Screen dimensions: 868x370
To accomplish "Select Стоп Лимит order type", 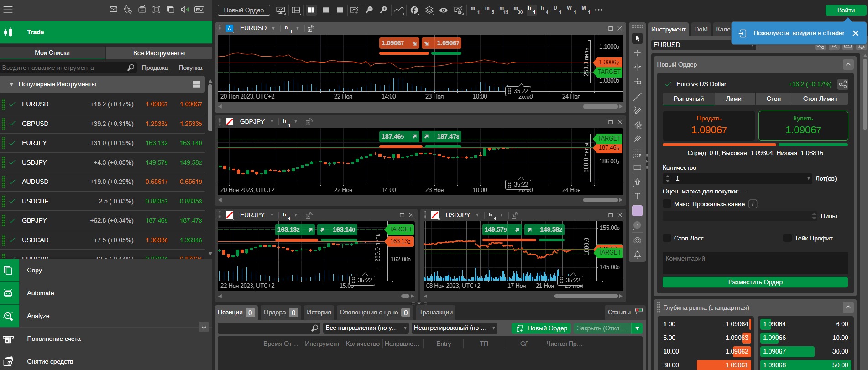I will (820, 99).
